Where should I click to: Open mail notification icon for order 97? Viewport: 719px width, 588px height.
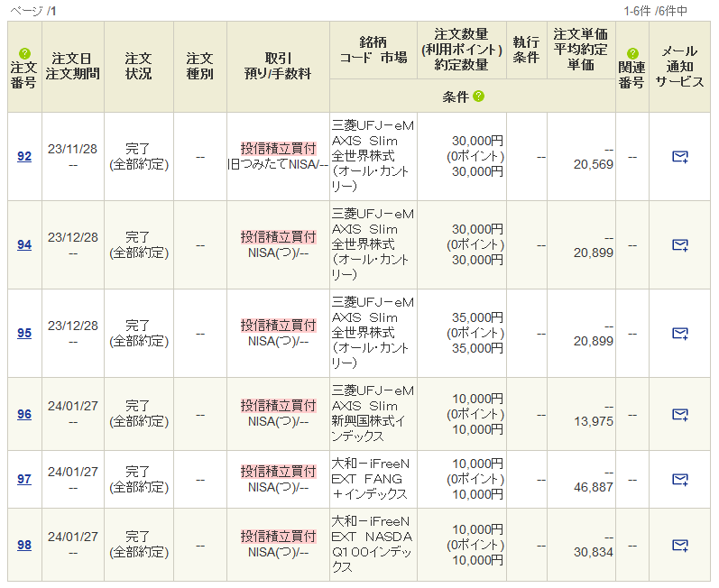click(x=679, y=480)
